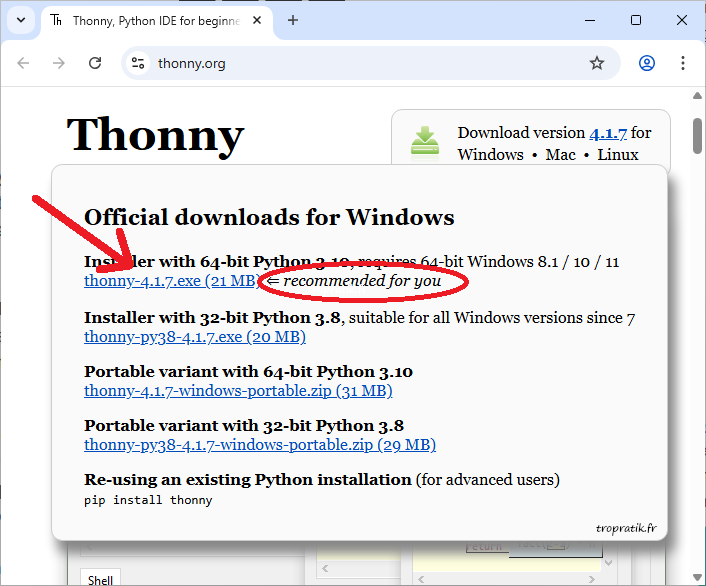The height and width of the screenshot is (586, 706).
Task: Maximize the browser window
Action: pos(636,20)
